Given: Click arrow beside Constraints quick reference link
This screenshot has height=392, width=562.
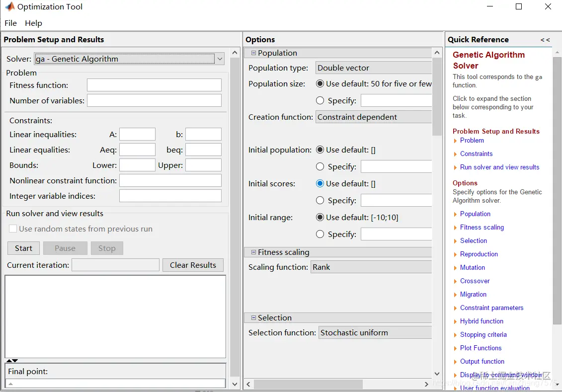Looking at the screenshot, I should pos(455,154).
